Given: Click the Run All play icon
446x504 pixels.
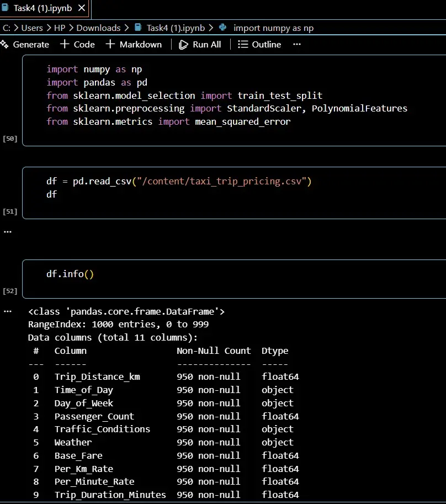Looking at the screenshot, I should point(183,44).
